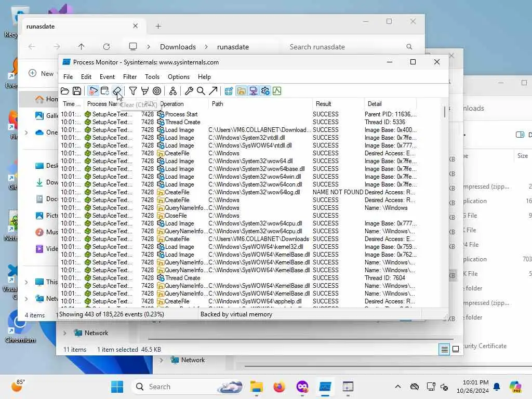This screenshot has height=399, width=532.
Task: Switch to large thumbnails view icon
Action: [x=456, y=349]
